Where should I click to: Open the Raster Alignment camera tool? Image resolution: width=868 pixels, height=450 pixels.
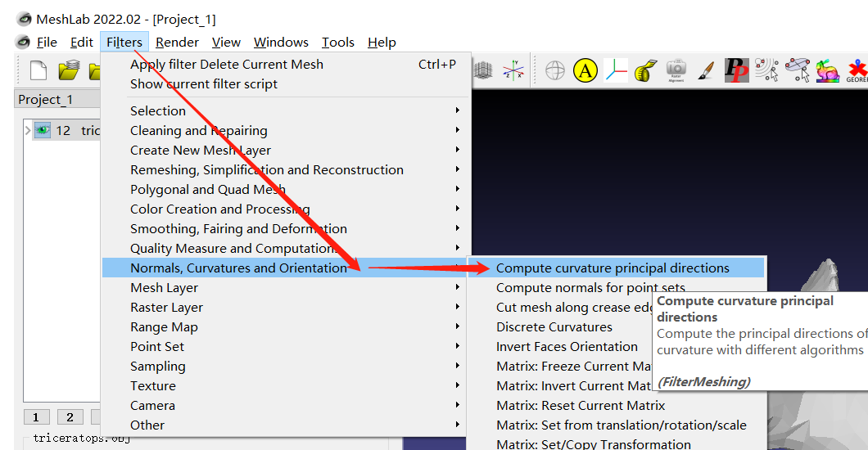pos(676,70)
